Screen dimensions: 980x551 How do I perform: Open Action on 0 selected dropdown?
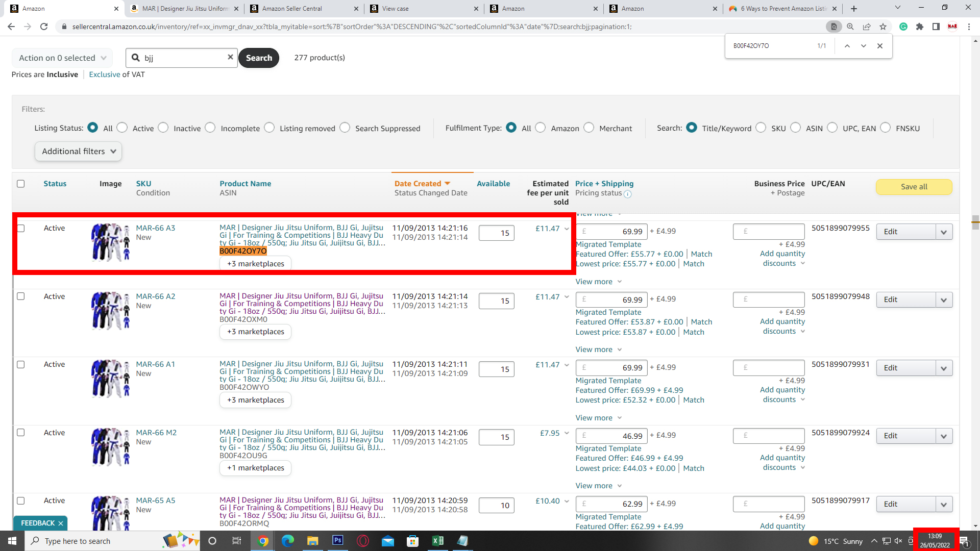click(x=62, y=58)
